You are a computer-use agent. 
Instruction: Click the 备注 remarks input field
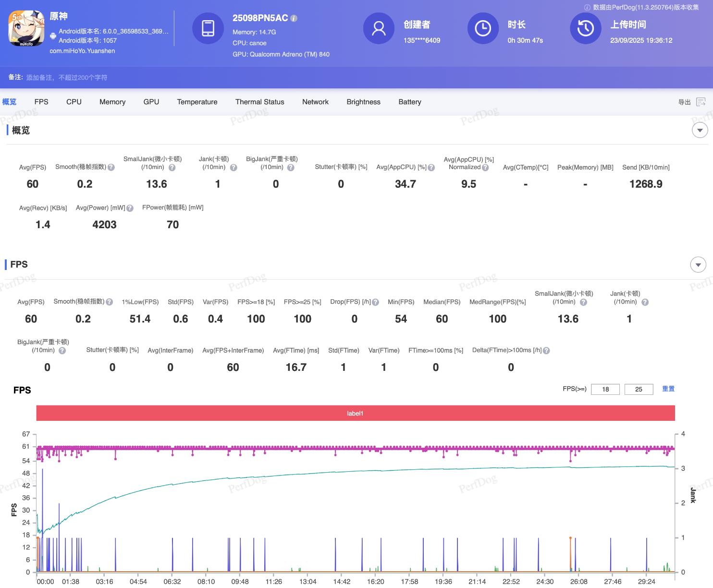pos(67,77)
